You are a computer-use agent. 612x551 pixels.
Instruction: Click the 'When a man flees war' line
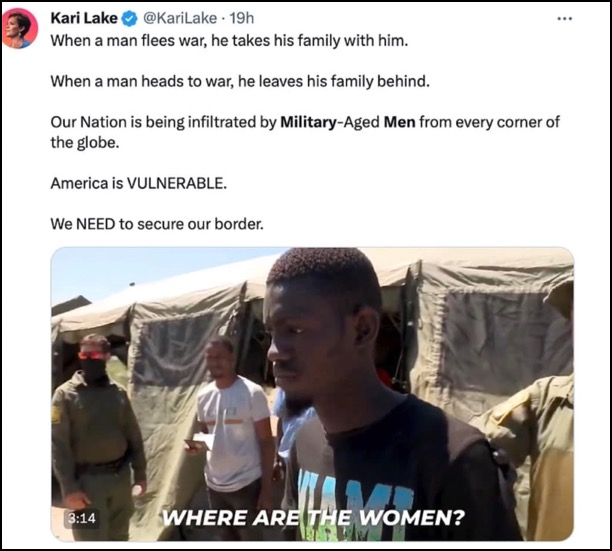(229, 41)
